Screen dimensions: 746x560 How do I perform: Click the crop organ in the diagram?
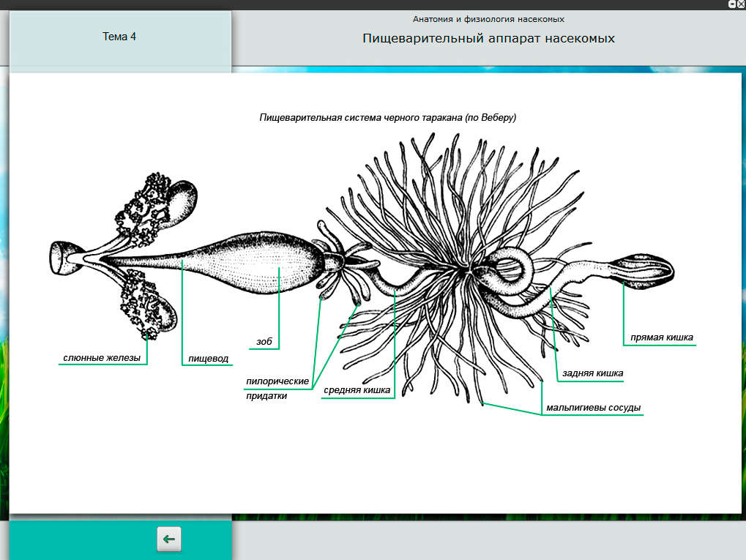click(x=271, y=264)
